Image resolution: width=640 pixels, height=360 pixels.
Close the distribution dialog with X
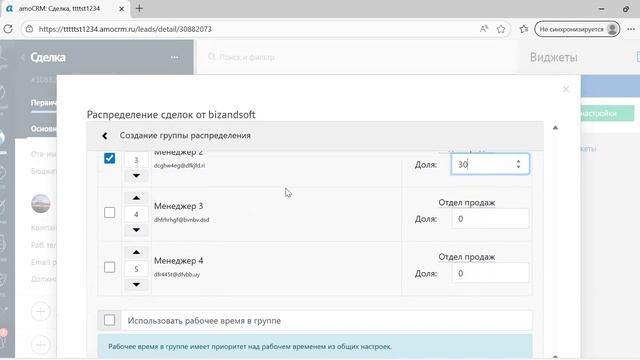pyautogui.click(x=566, y=89)
